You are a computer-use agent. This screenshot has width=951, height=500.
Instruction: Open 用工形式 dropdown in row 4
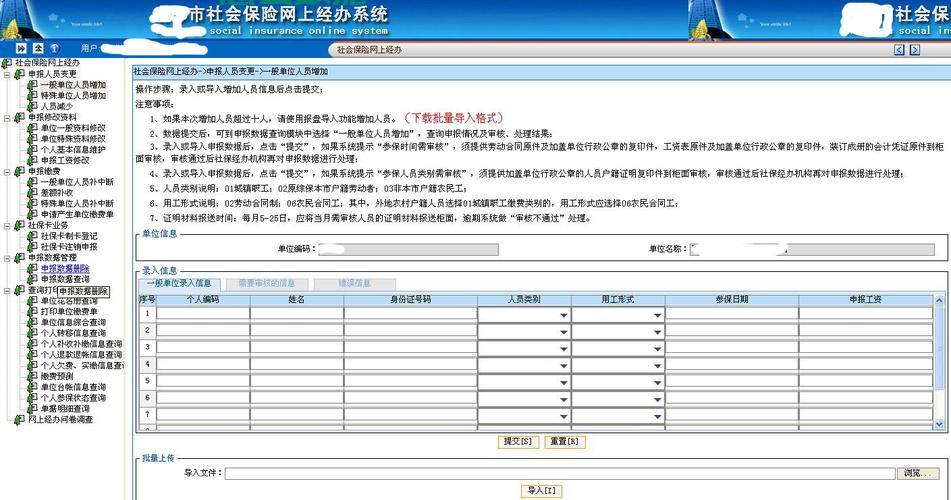[657, 366]
